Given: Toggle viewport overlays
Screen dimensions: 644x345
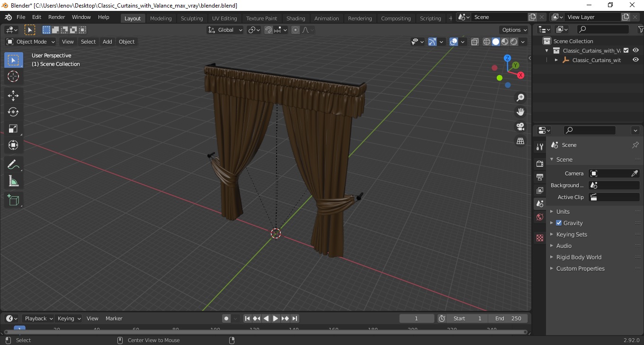Looking at the screenshot, I should coord(454,42).
